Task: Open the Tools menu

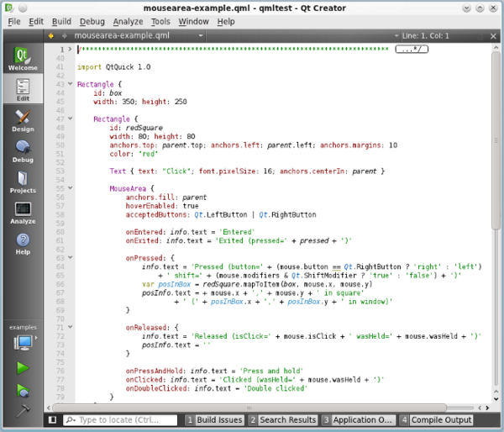Action: (x=160, y=21)
